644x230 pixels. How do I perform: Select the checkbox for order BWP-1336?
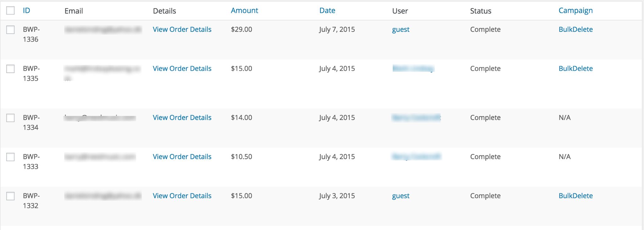point(10,30)
